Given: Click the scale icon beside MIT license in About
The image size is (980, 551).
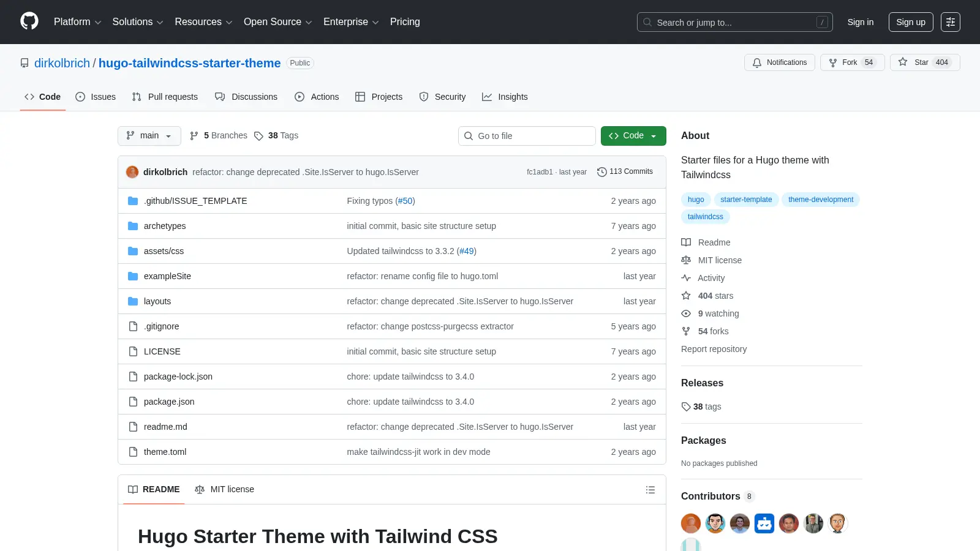Looking at the screenshot, I should click(x=686, y=260).
